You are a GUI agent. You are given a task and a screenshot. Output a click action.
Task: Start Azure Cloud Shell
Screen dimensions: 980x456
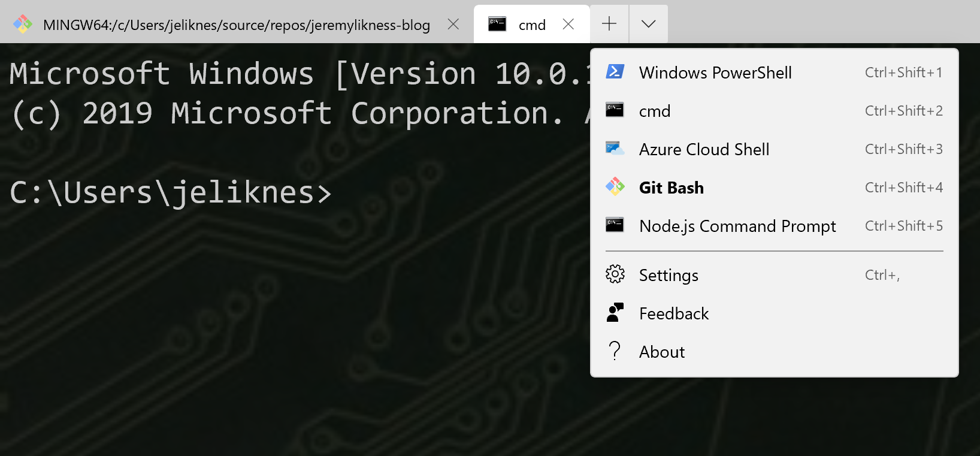click(x=775, y=149)
